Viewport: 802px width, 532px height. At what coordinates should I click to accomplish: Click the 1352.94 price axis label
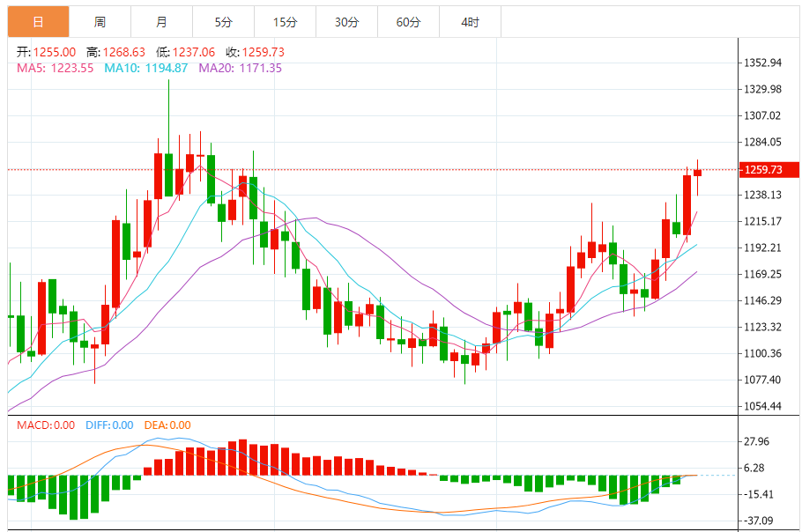[762, 63]
